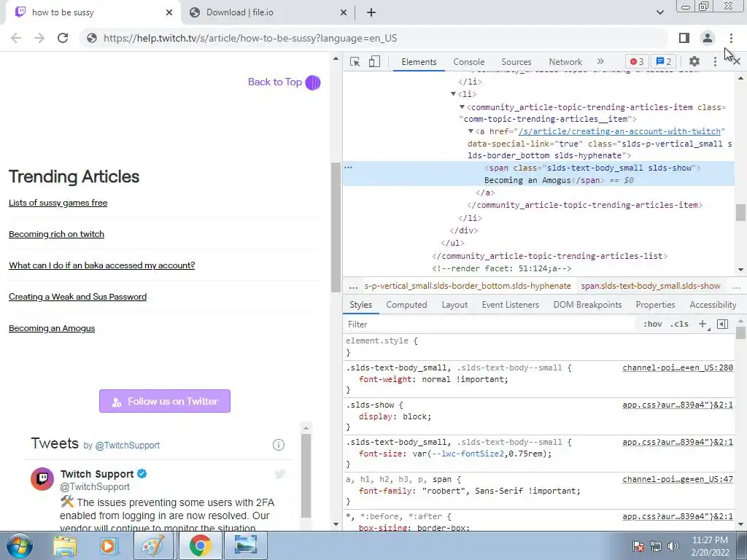Click the Tweets widget scrollbar thumb
This screenshot has height=560, width=747.
[x=306, y=475]
